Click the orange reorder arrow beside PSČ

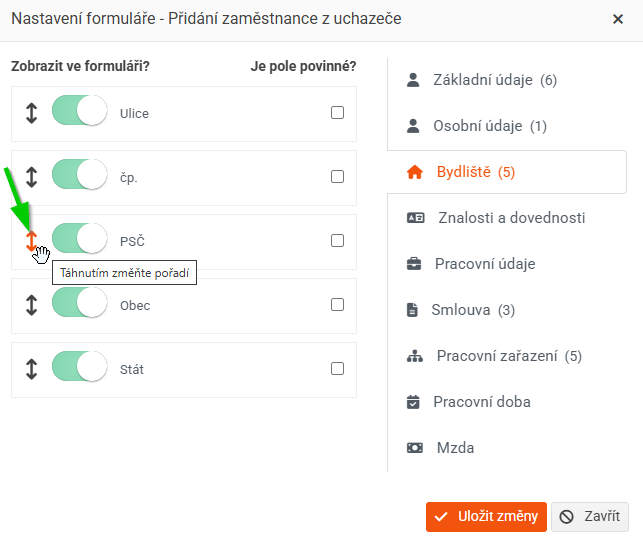(32, 241)
